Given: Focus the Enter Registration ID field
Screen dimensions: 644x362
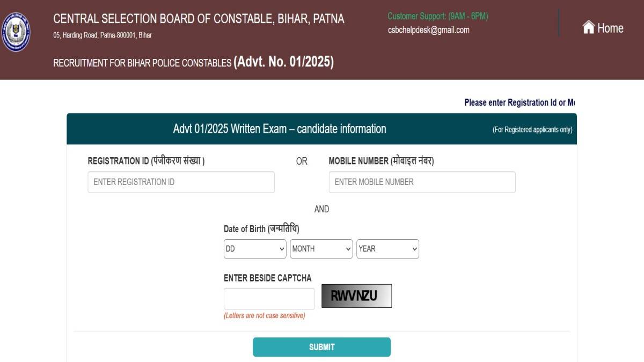Looking at the screenshot, I should [x=181, y=182].
